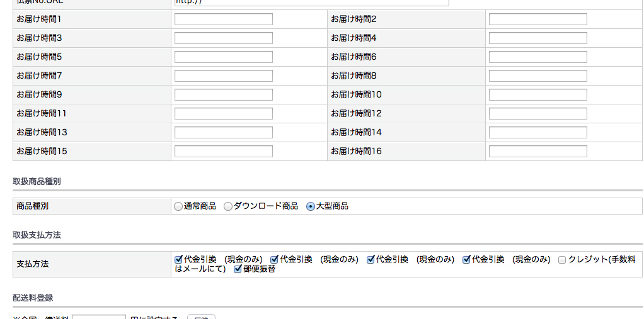Select the 通常商品 radio button

click(x=179, y=206)
